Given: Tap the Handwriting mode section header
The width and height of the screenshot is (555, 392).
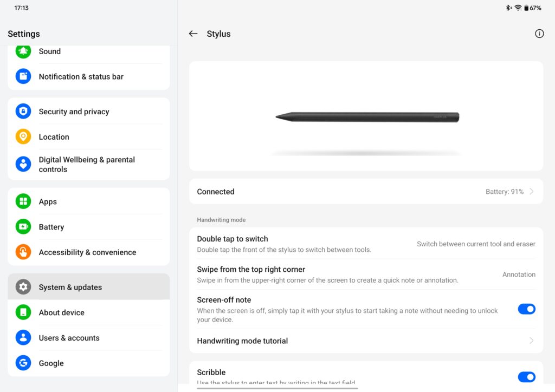Looking at the screenshot, I should tap(221, 219).
